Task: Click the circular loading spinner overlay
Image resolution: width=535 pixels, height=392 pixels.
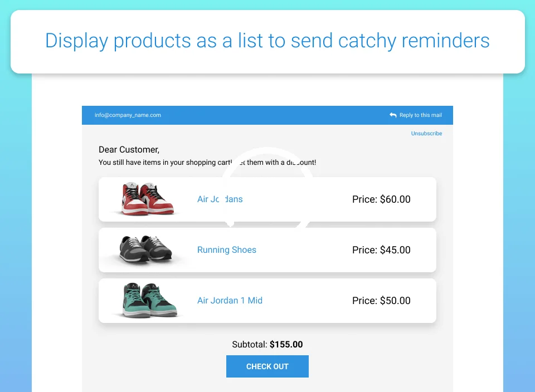Action: 267,187
